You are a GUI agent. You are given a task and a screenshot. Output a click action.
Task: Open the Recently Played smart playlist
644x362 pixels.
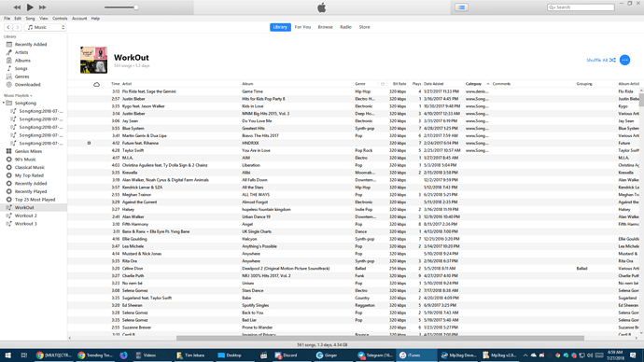click(x=31, y=191)
